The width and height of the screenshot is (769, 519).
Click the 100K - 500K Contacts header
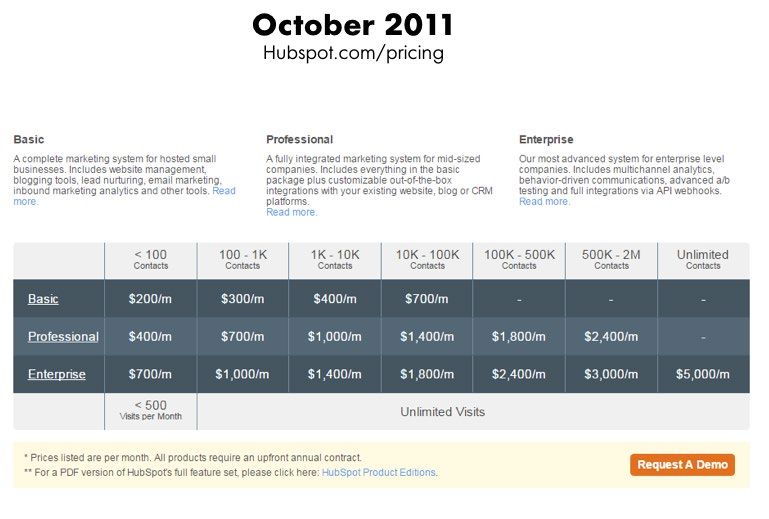coord(519,260)
